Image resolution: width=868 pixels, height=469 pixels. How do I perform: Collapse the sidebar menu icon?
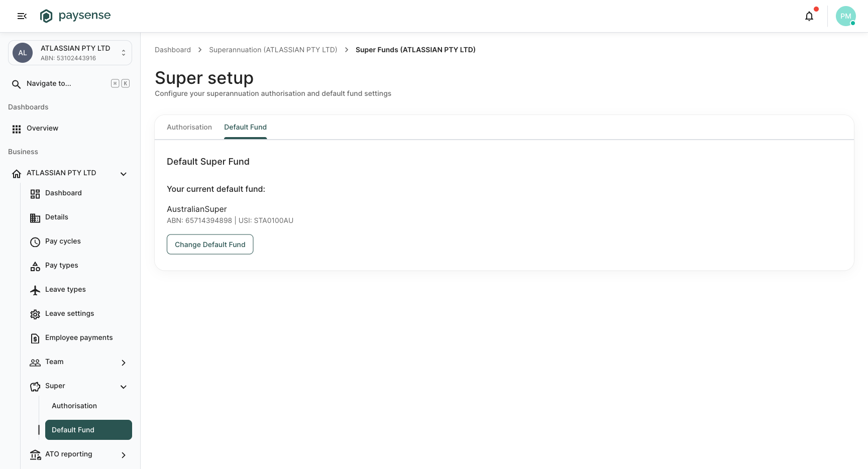(22, 16)
